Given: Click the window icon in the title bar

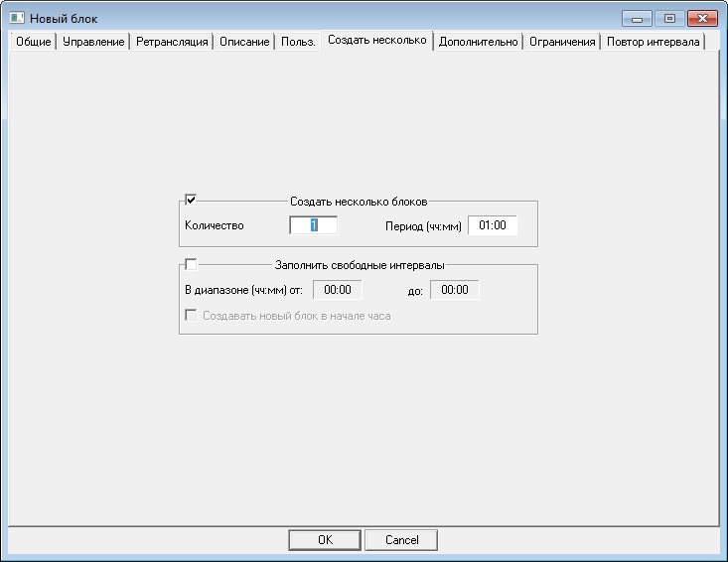Looking at the screenshot, I should click(16, 18).
